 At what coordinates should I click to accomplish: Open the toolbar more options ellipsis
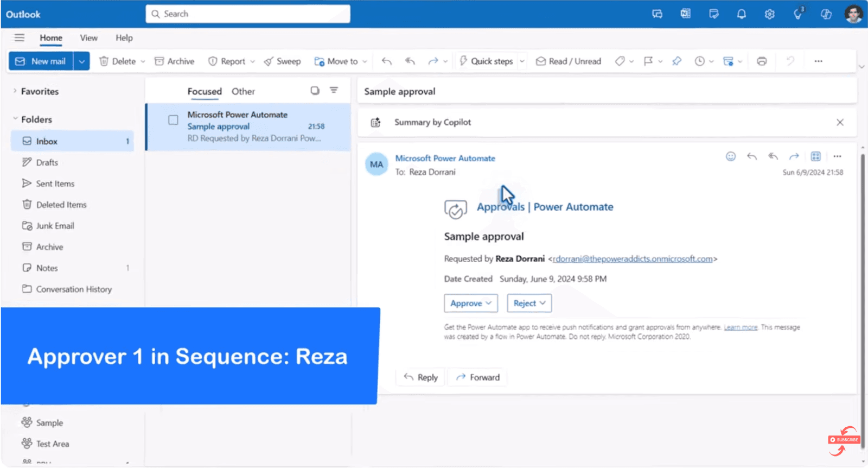tap(818, 61)
